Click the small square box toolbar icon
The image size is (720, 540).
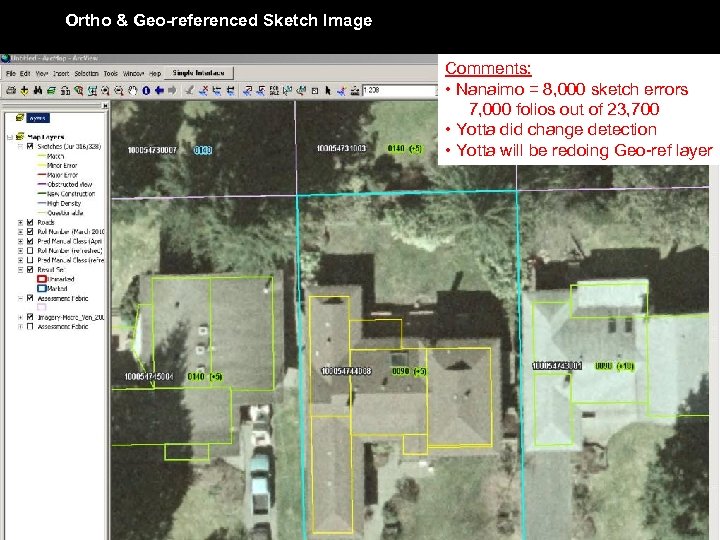[x=315, y=91]
